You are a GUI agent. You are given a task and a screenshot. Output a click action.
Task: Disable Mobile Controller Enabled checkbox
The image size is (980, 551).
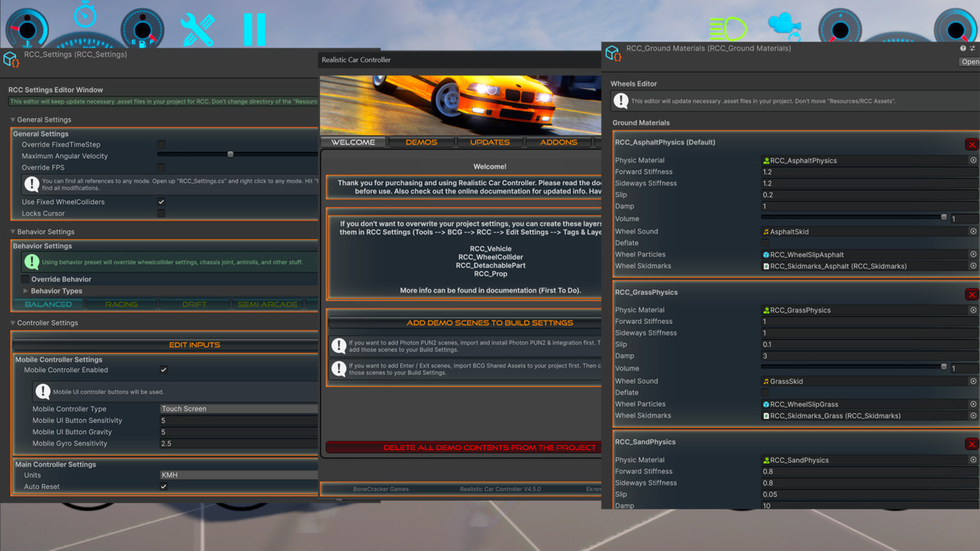pyautogui.click(x=163, y=370)
